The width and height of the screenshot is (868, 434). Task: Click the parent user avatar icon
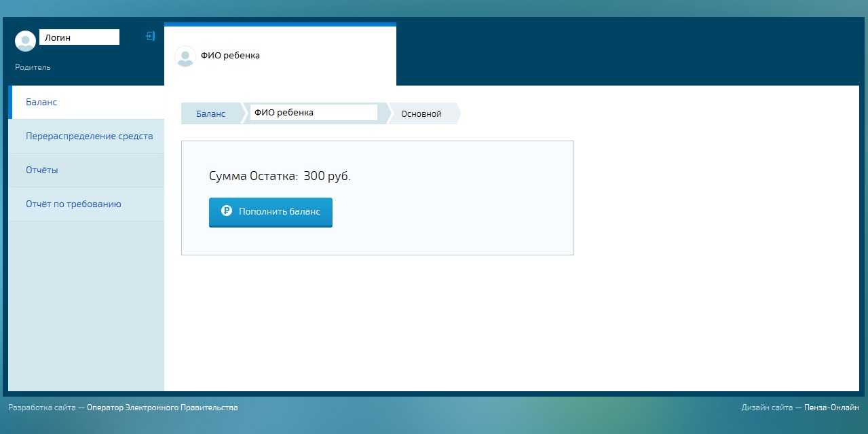tap(25, 41)
